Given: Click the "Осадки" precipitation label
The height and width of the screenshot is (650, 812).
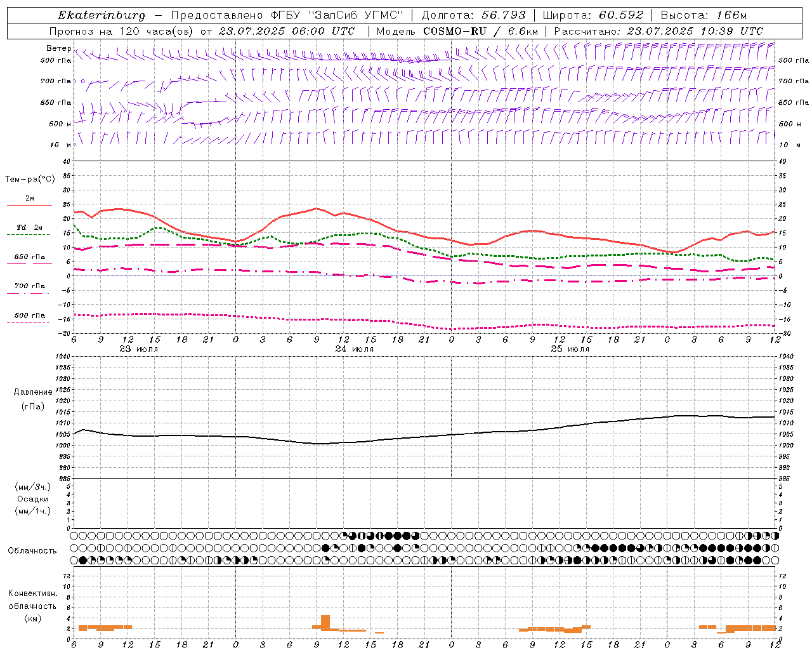Looking at the screenshot, I should 32,499.
